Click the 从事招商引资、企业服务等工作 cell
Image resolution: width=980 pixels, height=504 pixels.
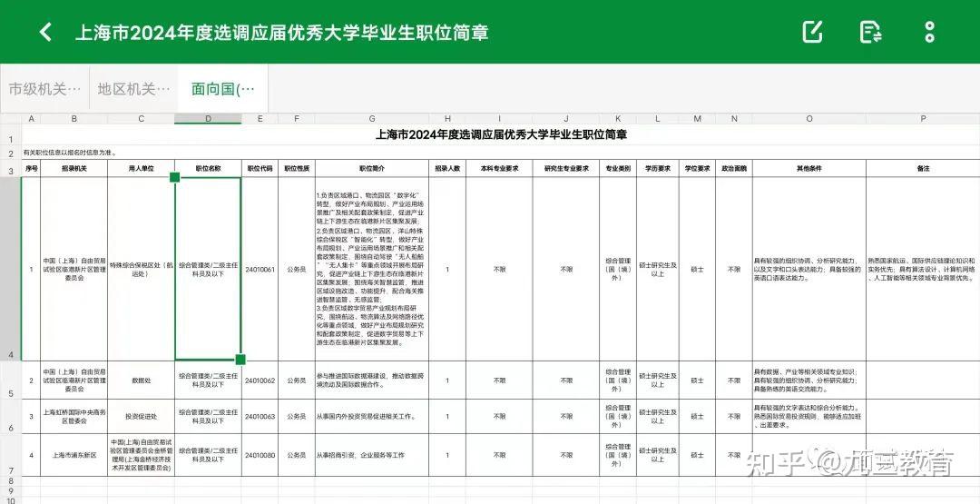[x=373, y=455]
